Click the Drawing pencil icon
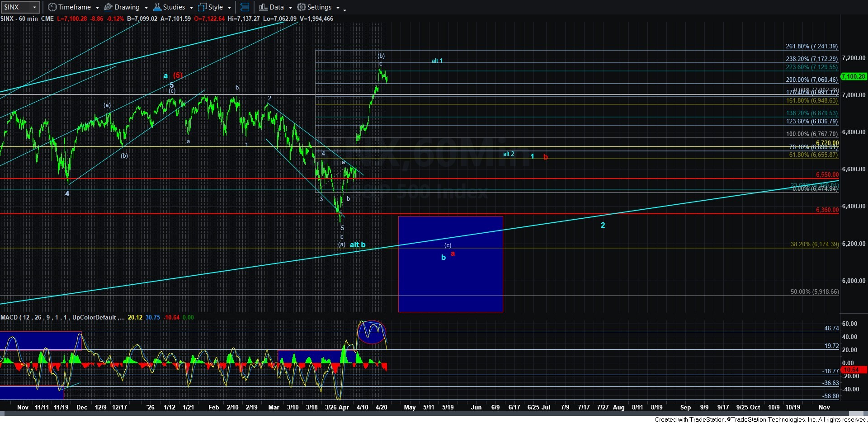The image size is (868, 423). tap(108, 7)
